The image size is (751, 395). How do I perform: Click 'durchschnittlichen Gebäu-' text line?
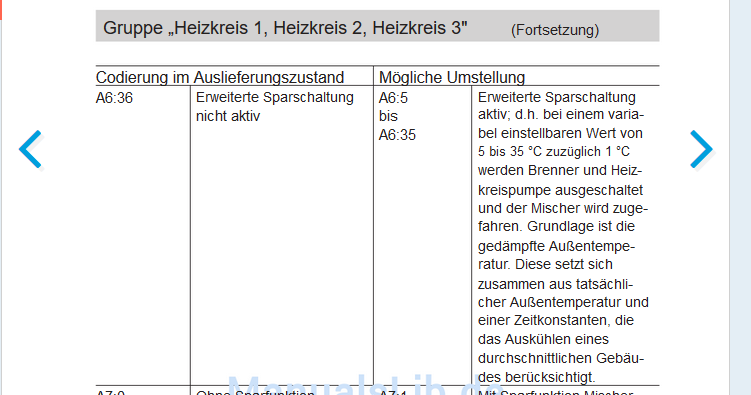561,358
